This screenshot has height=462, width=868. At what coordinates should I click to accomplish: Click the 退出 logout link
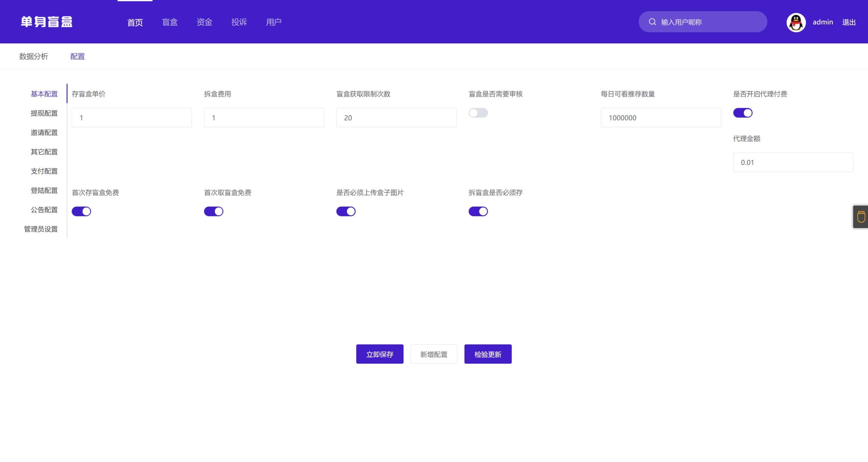point(849,22)
